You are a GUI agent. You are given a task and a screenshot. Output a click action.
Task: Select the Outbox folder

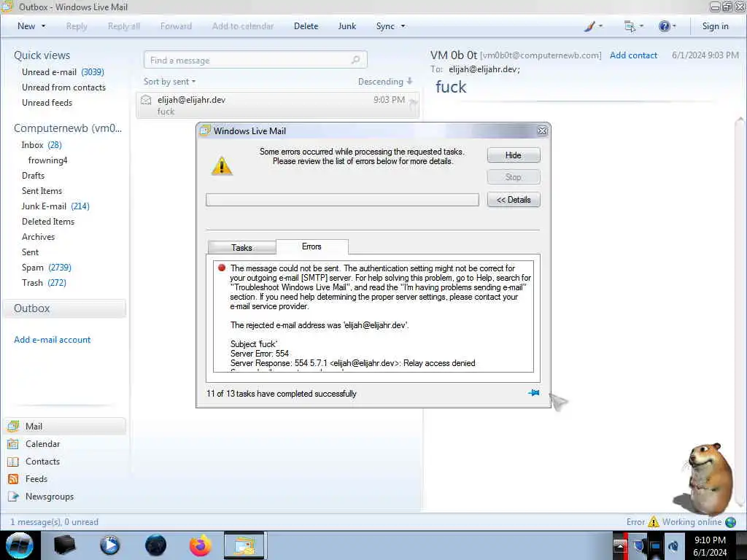(64, 308)
